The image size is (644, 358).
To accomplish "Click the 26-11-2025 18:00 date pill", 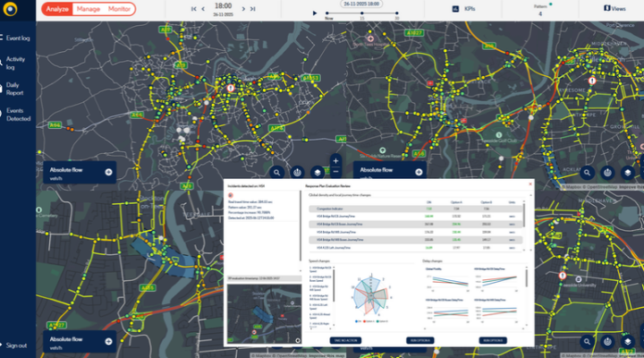I will [x=361, y=4].
